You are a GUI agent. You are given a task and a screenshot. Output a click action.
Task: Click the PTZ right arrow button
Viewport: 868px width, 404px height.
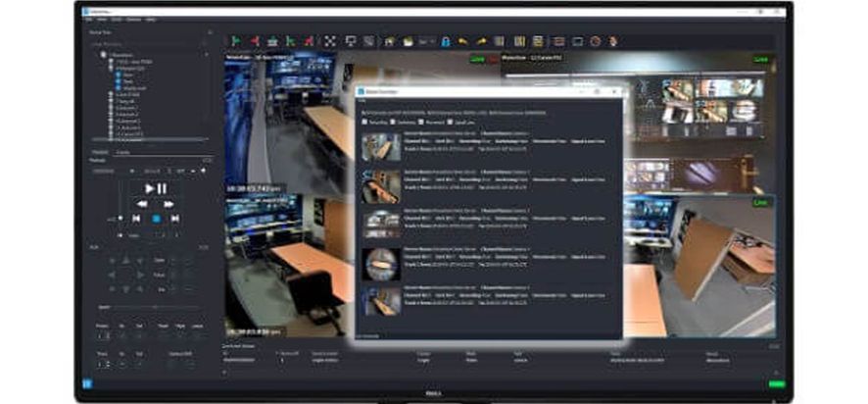coord(140,275)
